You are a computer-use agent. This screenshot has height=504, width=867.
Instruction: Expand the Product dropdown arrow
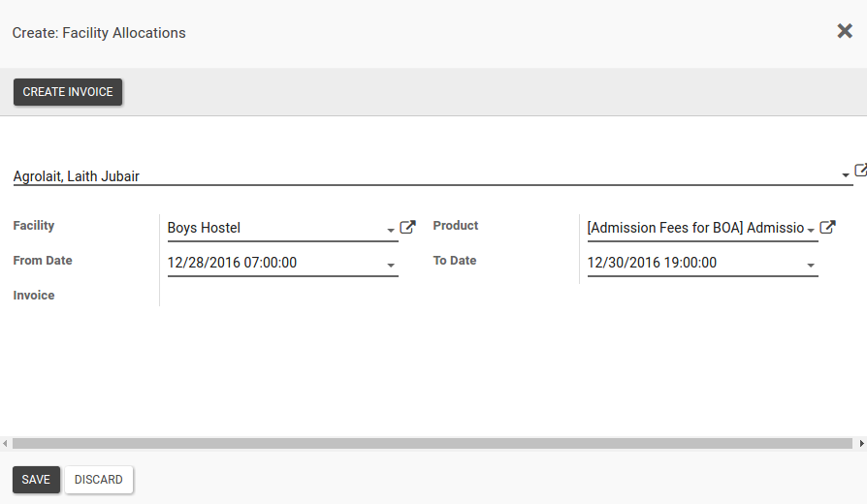[811, 230]
